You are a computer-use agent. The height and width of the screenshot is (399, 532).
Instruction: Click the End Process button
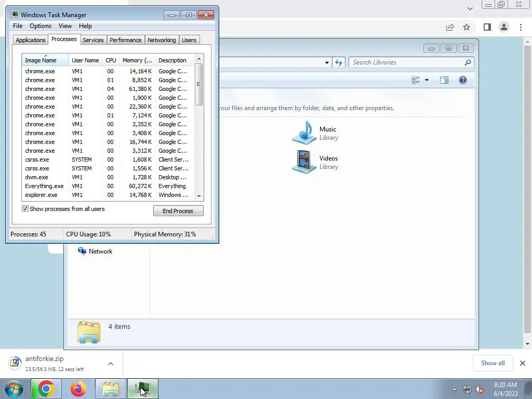178,211
